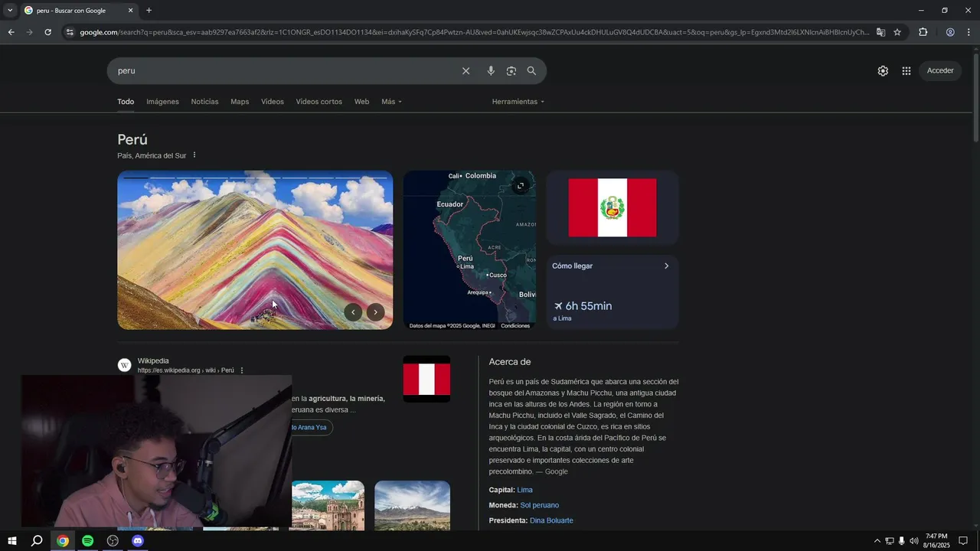Screen dimensions: 980x551
Task: Start voice search with microphone icon
Action: [x=491, y=71]
